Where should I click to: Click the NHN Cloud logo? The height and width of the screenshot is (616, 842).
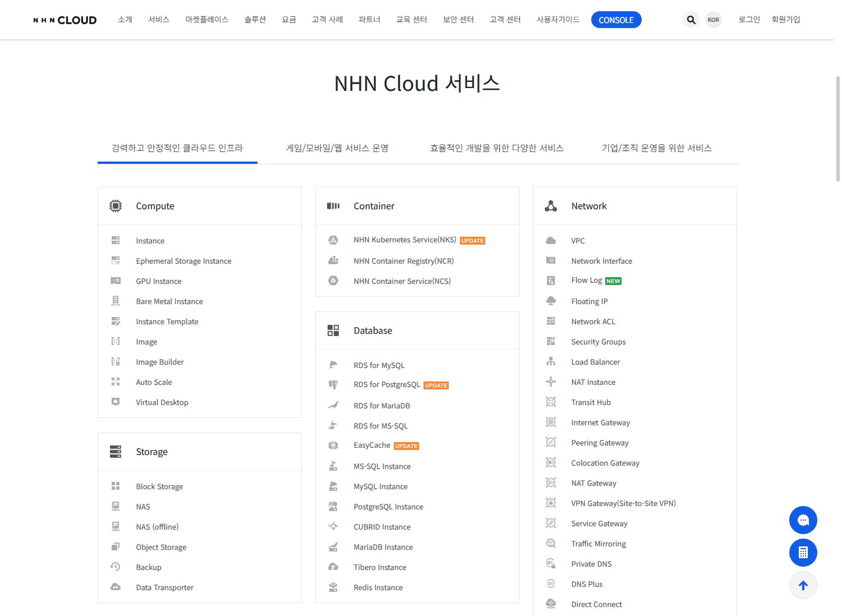(x=65, y=20)
